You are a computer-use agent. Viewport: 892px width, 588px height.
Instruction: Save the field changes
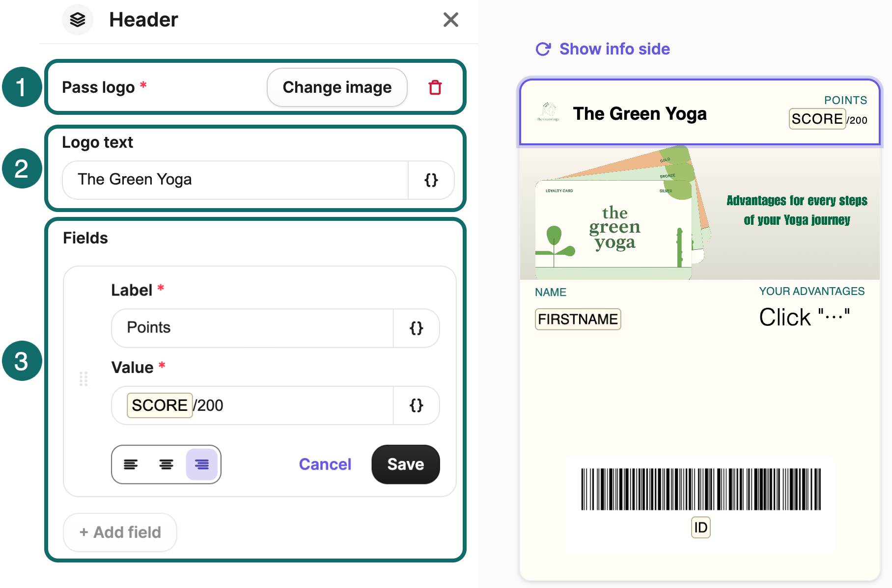(x=406, y=464)
